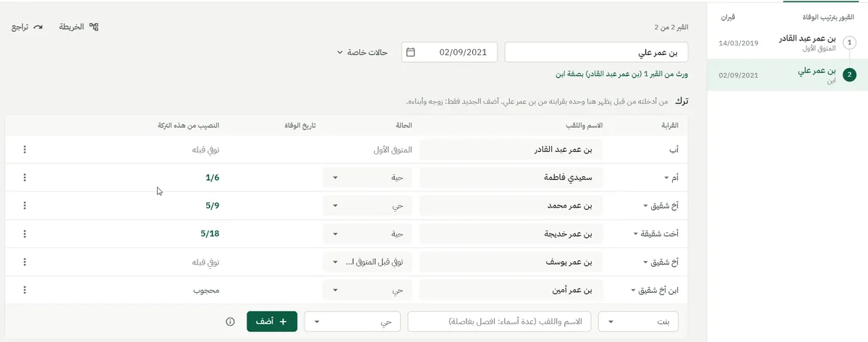Open status dropdown for بن عمر خديجة
Screen dimensions: 868x342
tap(369, 234)
